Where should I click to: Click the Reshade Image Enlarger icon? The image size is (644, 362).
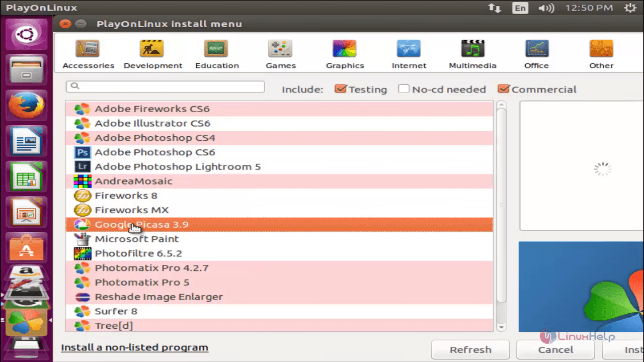pos(82,297)
